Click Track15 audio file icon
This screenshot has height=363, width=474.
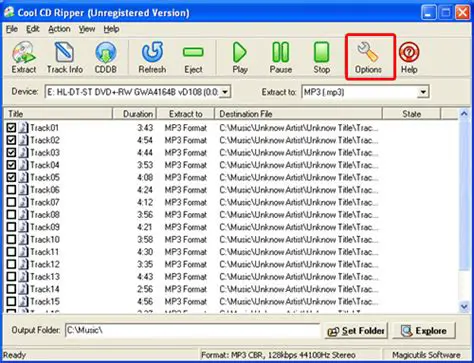tap(23, 301)
